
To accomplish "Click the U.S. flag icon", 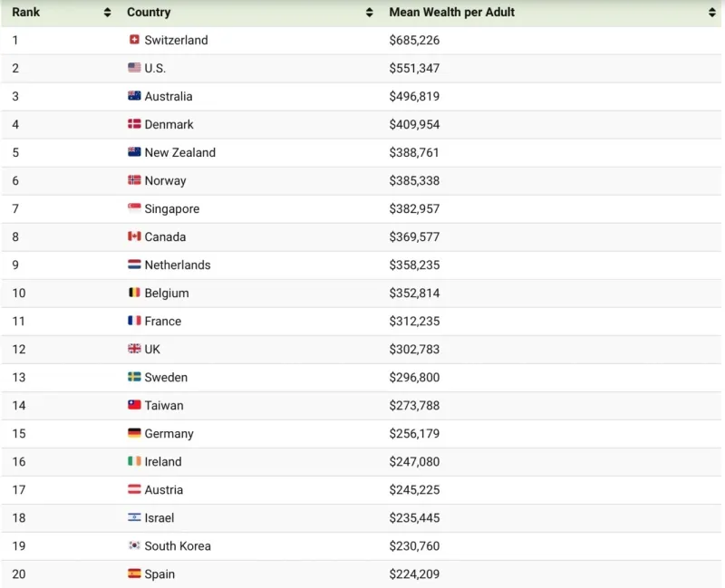I will click(134, 67).
